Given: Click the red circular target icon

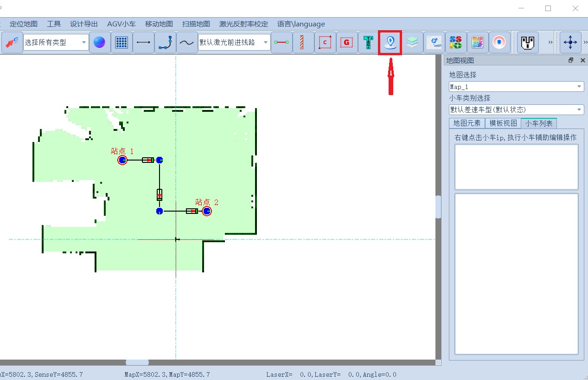Looking at the screenshot, I should (x=499, y=43).
